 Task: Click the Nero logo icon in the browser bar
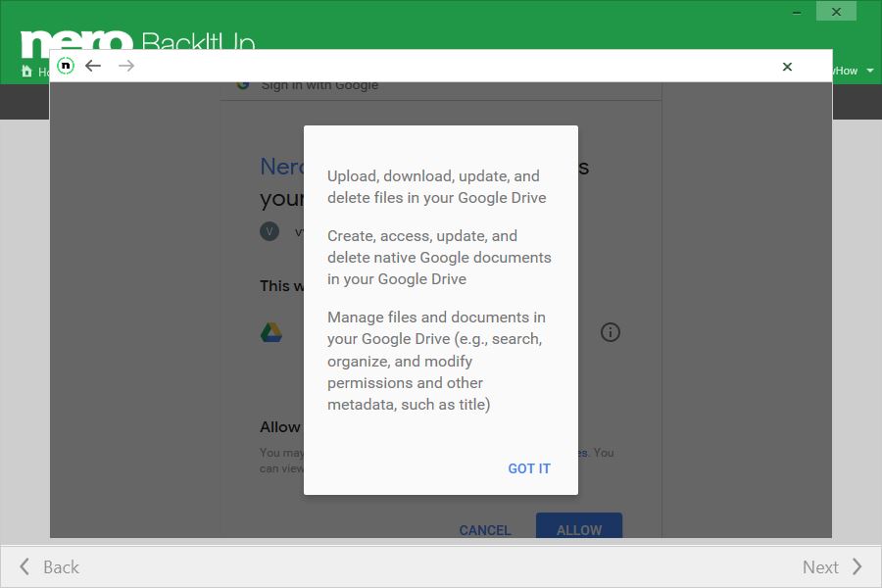66,66
